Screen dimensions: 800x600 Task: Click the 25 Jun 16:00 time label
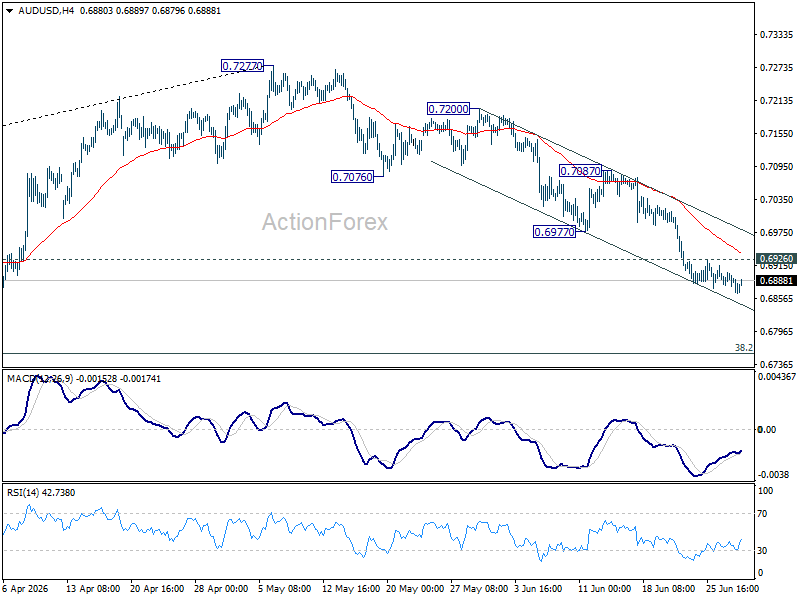point(732,588)
